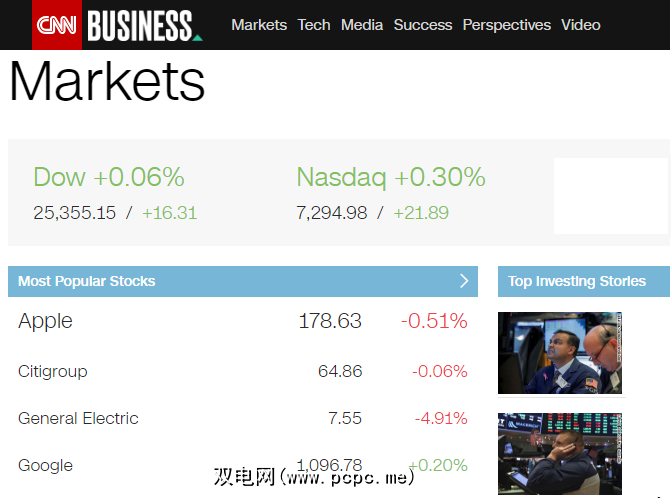View the General Electric stock
Image resolution: width=671 pixels, height=500 pixels.
78,418
